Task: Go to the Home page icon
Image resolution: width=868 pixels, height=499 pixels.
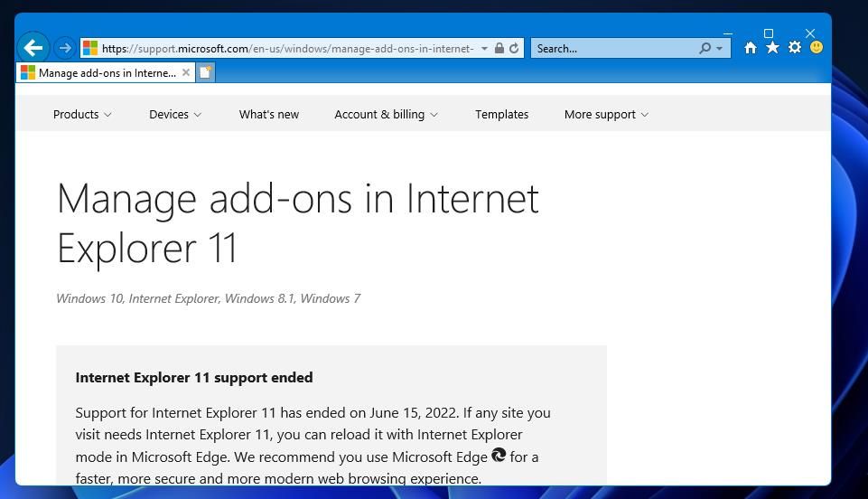Action: 750,48
